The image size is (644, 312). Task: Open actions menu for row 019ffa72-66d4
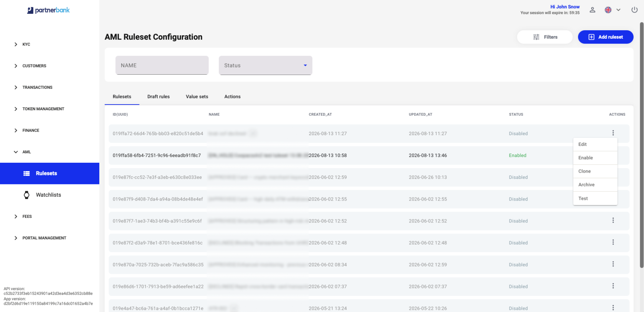[x=613, y=133]
